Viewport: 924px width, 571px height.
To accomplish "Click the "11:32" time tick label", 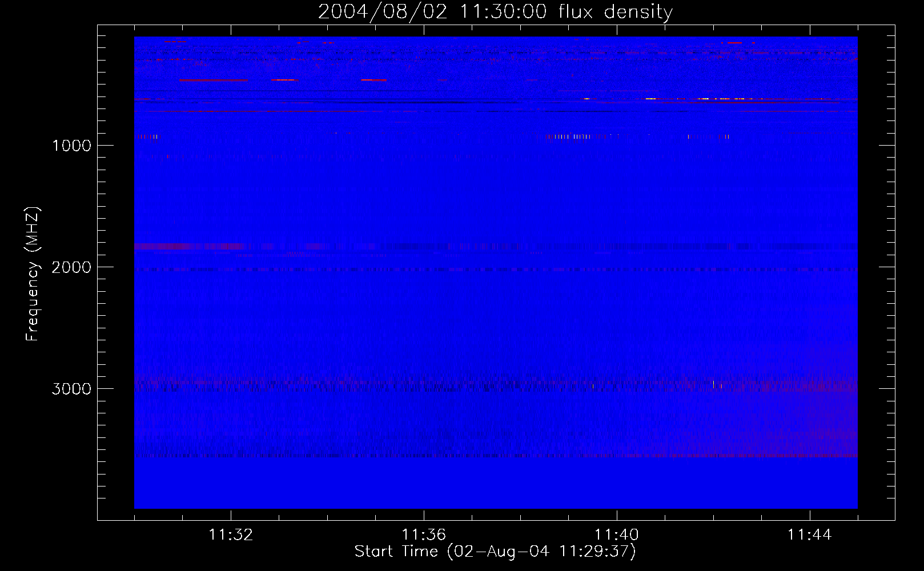I will point(231,535).
